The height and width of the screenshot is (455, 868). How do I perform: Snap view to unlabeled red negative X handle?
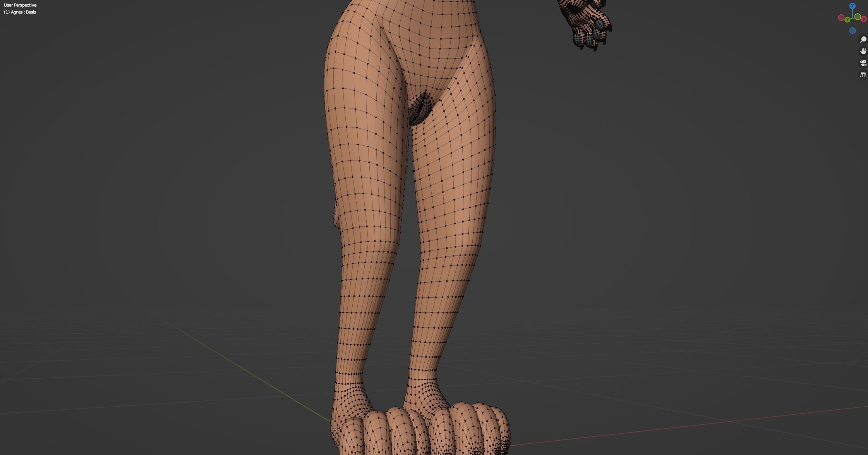point(841,17)
